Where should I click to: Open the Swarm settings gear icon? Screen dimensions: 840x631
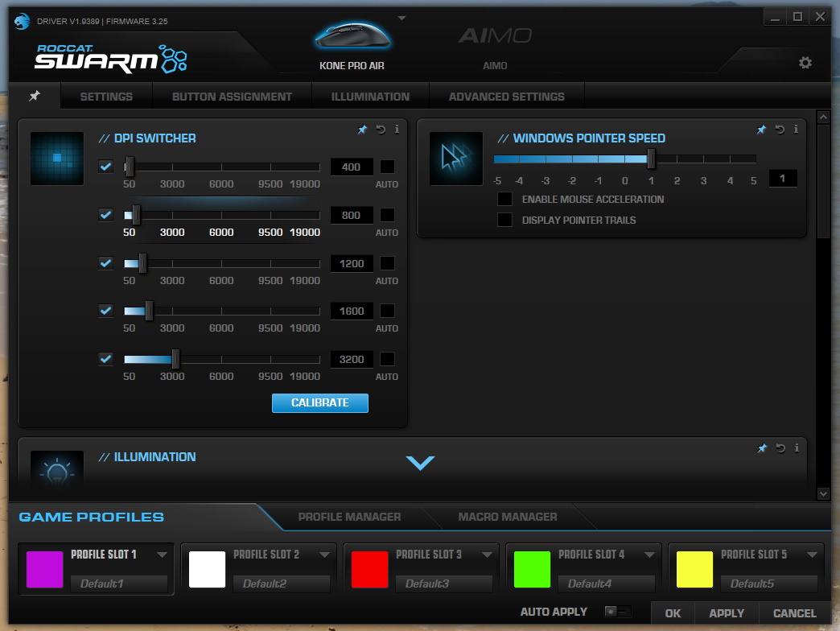coord(805,63)
